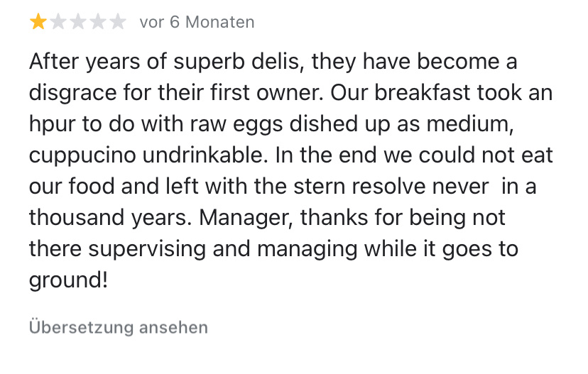Viewport: 588px width, 374px height.
Task: Click the "vor 6 Monaten" timestamp
Action: click(x=197, y=23)
